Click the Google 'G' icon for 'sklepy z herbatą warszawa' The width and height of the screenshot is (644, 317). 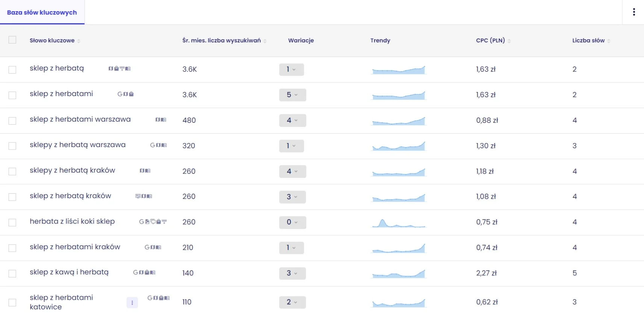pos(153,145)
